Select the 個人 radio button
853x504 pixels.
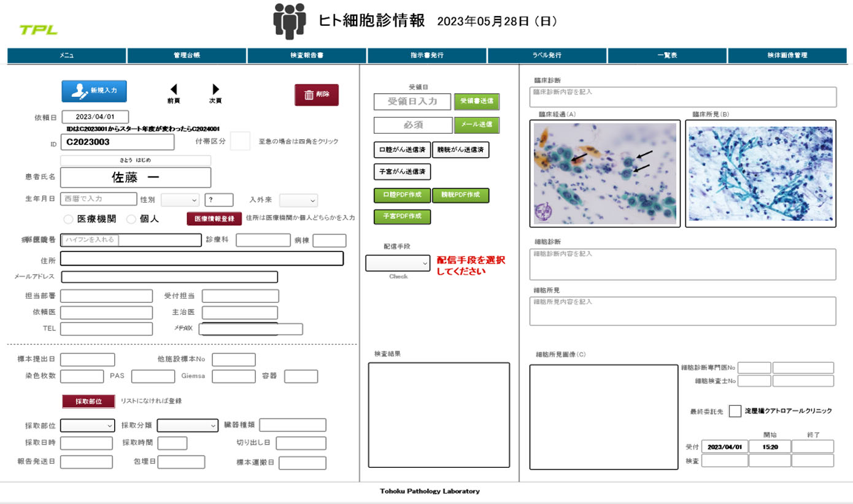click(129, 219)
